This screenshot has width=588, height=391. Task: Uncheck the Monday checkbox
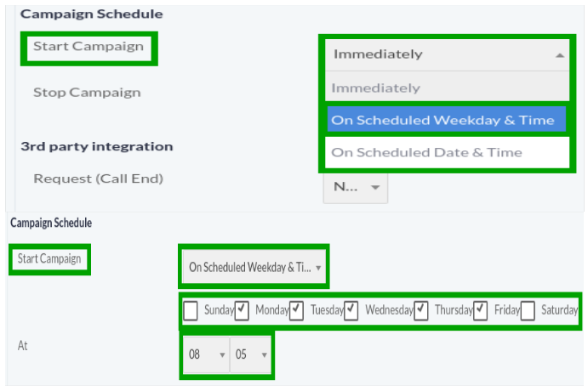click(243, 310)
